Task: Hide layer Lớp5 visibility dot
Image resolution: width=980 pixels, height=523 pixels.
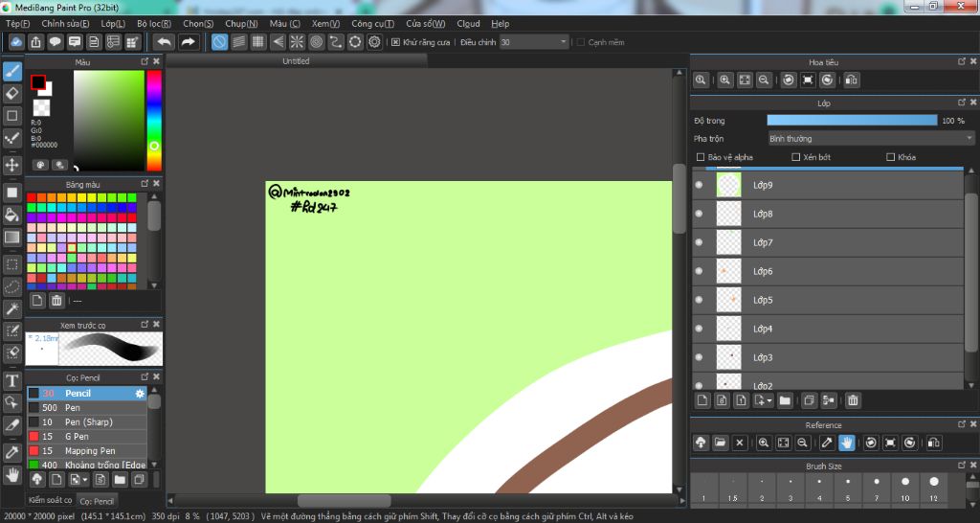Action: point(700,300)
